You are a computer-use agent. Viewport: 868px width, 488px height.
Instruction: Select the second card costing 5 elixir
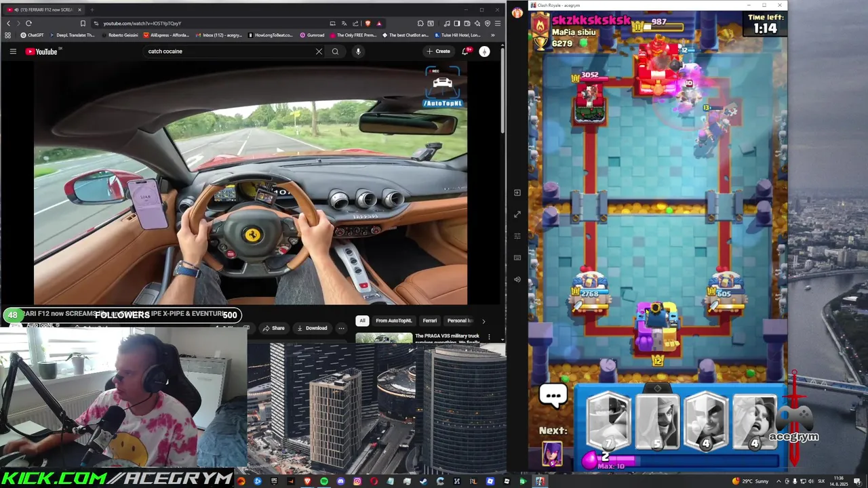click(657, 422)
